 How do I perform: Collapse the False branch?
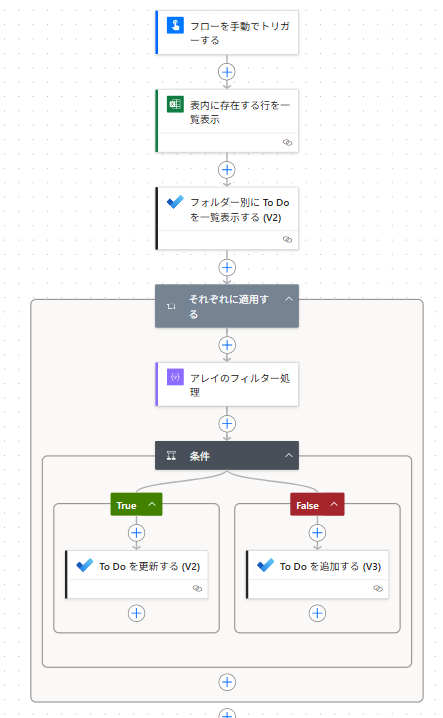point(334,504)
